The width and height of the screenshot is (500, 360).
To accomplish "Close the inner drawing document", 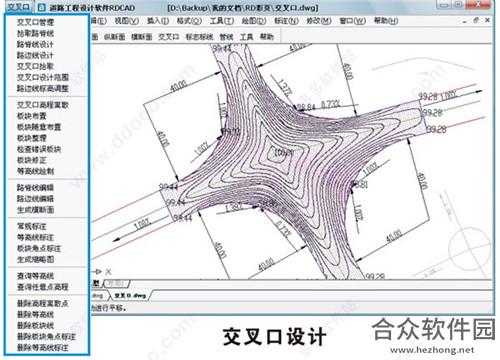I will click(x=487, y=21).
